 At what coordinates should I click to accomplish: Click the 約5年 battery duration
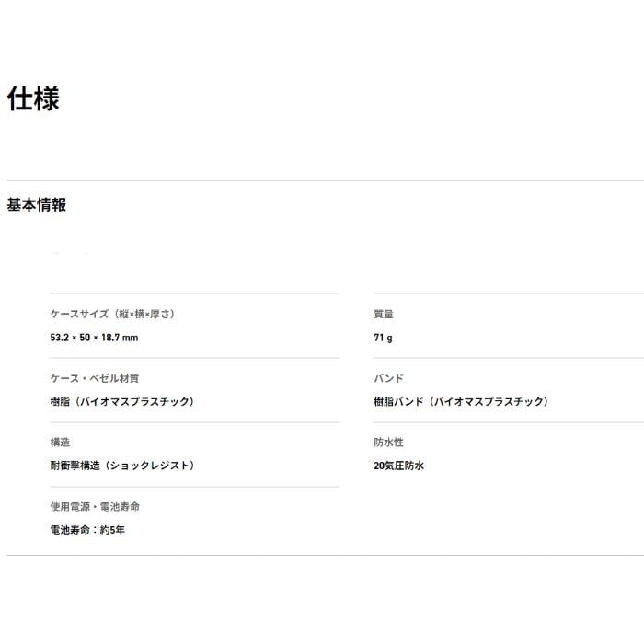pyautogui.click(x=110, y=531)
